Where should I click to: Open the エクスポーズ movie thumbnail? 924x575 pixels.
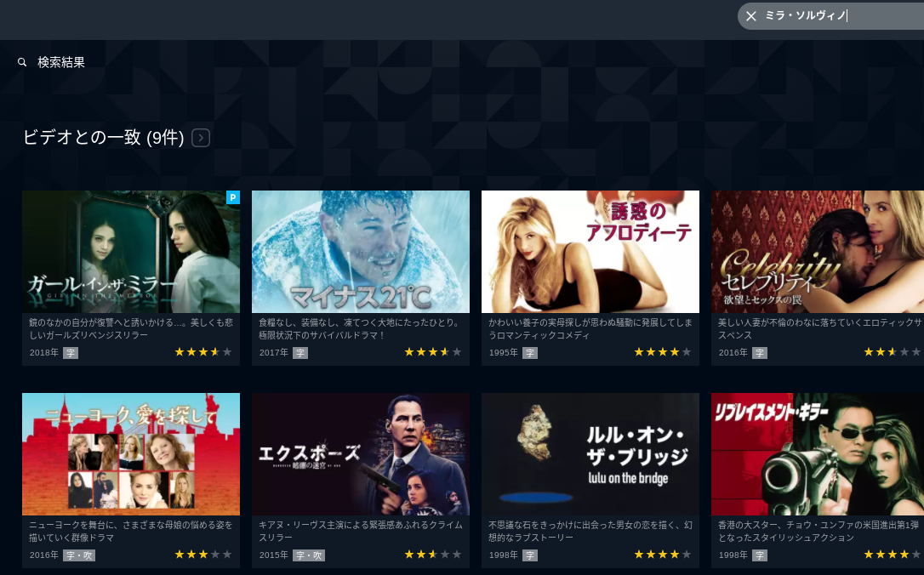[x=361, y=454]
